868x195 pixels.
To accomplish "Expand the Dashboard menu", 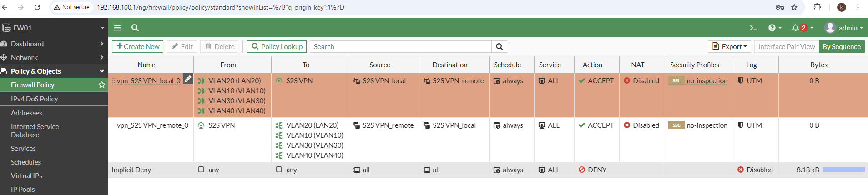I will [54, 44].
